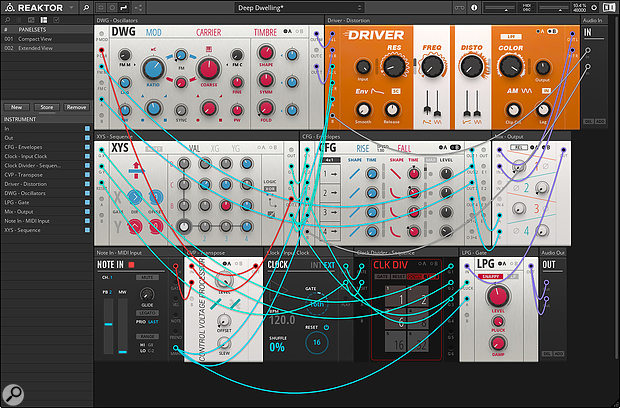Toggle visibility checkbox for CFG - Envelopes

point(87,147)
